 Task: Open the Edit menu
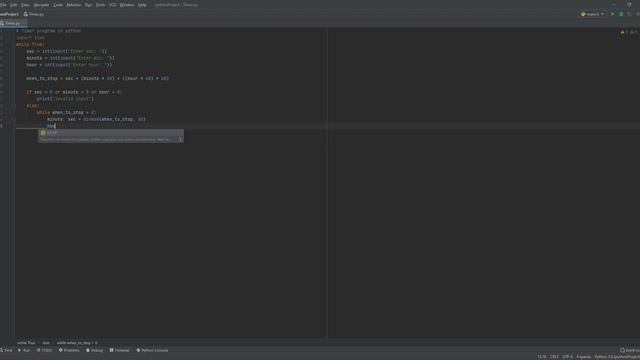click(13, 5)
